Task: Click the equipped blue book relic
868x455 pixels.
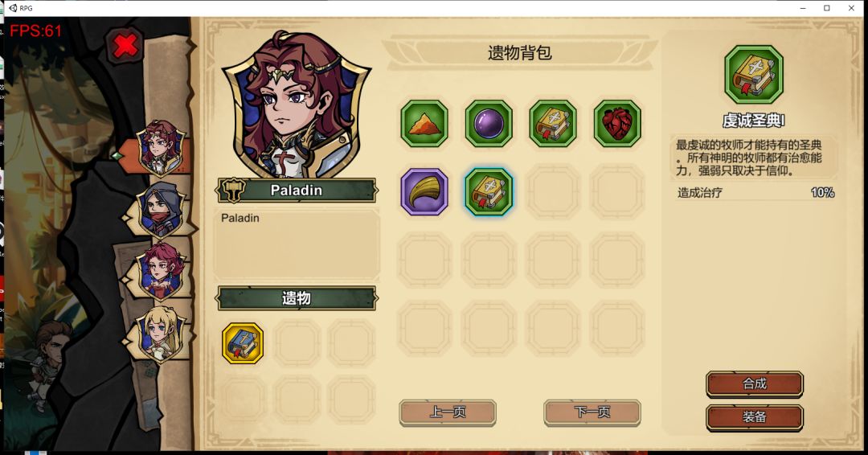Action: coord(243,343)
